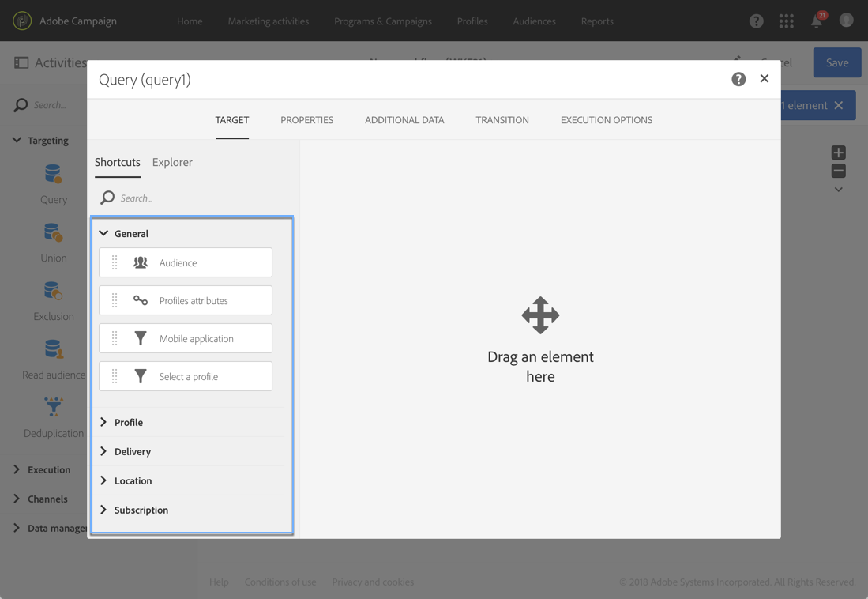Open the user profile avatar icon
The width and height of the screenshot is (868, 599).
coord(847,21)
